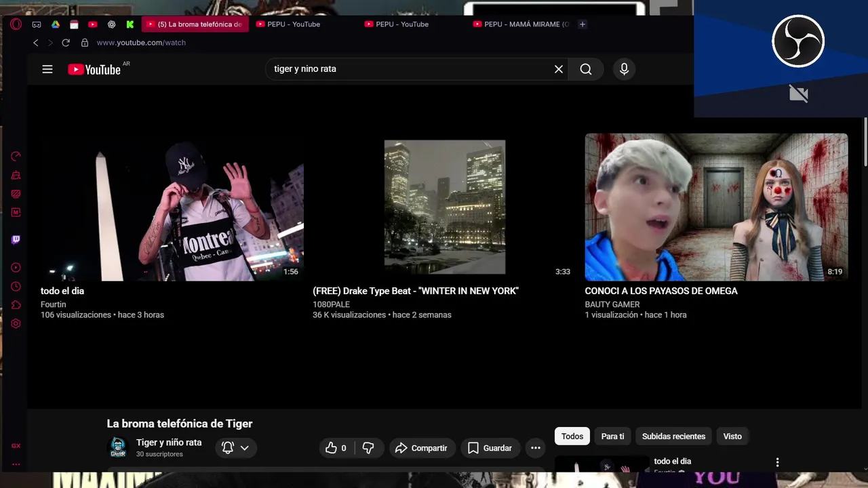Focus the address bar URL
This screenshot has height=488, width=868.
(141, 43)
